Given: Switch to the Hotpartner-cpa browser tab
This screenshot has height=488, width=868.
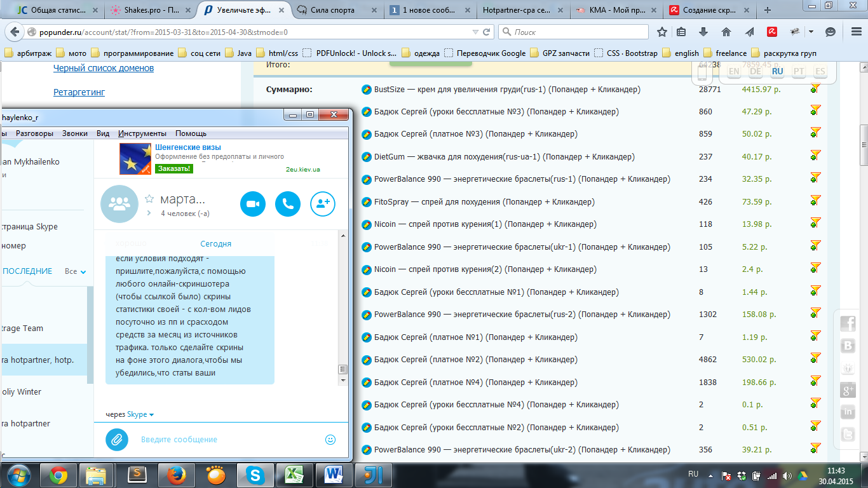Looking at the screenshot, I should (522, 10).
